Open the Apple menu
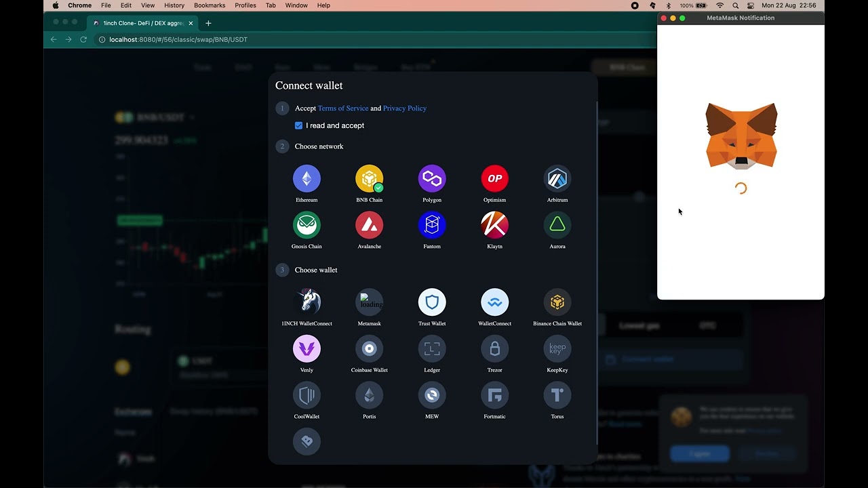The image size is (868, 488). (55, 5)
